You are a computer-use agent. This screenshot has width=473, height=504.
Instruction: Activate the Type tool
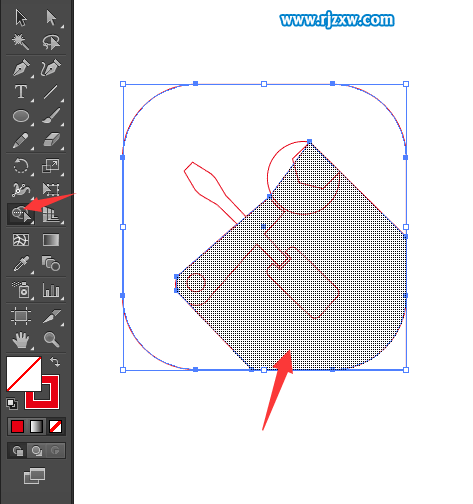[21, 92]
